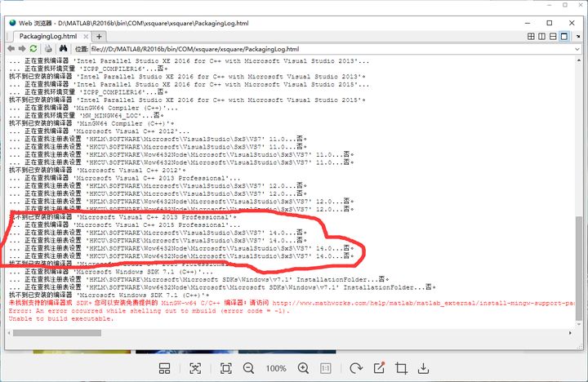Click the vertical scrollbar thumb

tap(579, 268)
